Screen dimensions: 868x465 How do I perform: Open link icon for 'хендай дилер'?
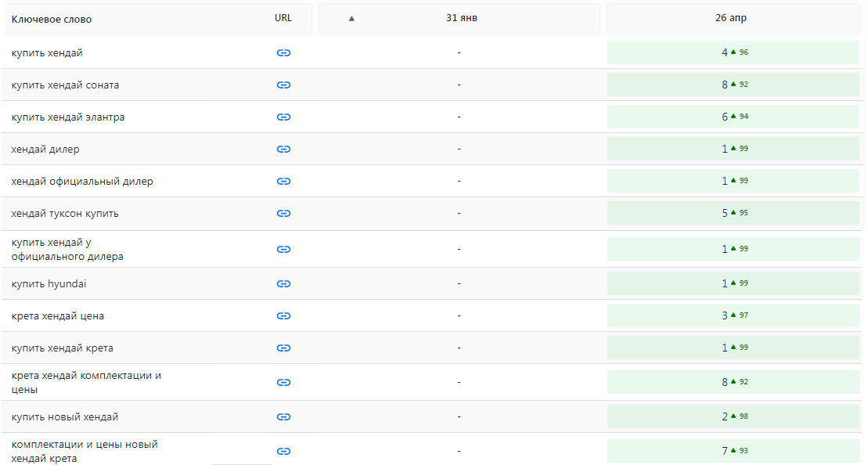(283, 149)
